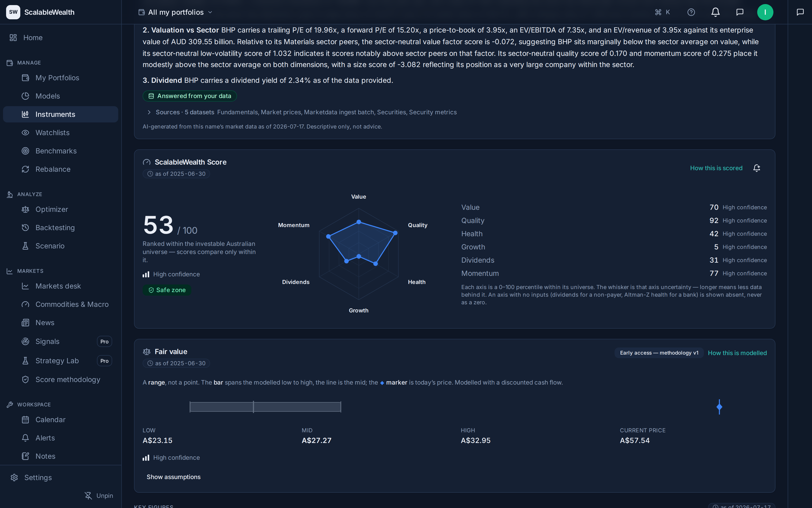Image resolution: width=812 pixels, height=508 pixels.
Task: Click the current price diamond marker
Action: (x=719, y=407)
